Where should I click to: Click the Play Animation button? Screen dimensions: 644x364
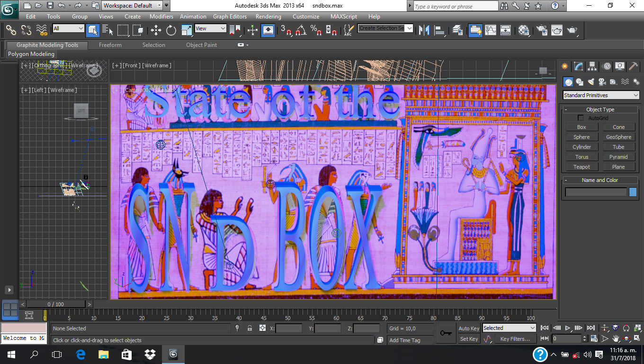click(x=567, y=328)
